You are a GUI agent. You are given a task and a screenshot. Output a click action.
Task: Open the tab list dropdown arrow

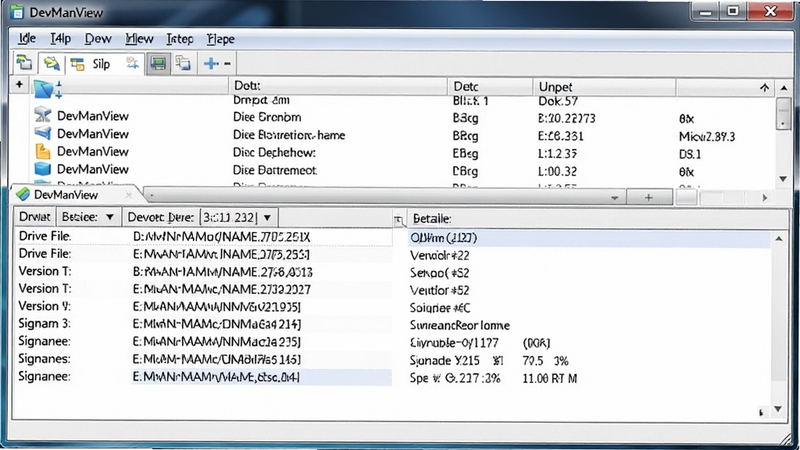(x=615, y=197)
